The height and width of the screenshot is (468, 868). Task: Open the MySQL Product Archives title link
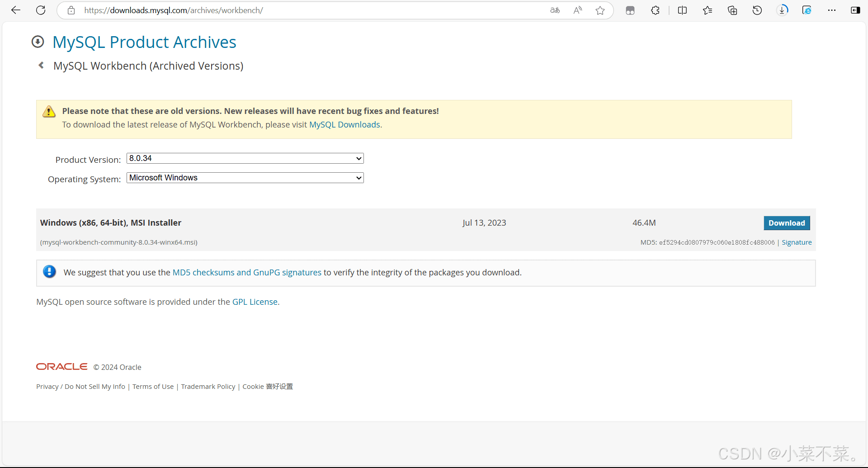pos(144,42)
